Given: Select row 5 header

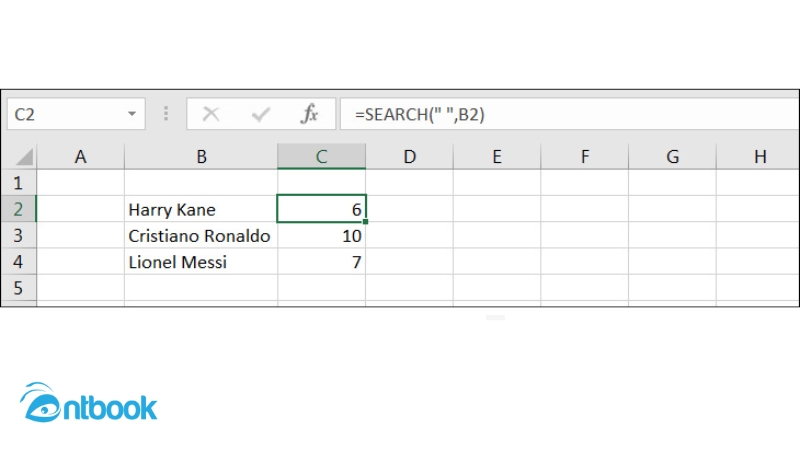Looking at the screenshot, I should pyautogui.click(x=19, y=288).
